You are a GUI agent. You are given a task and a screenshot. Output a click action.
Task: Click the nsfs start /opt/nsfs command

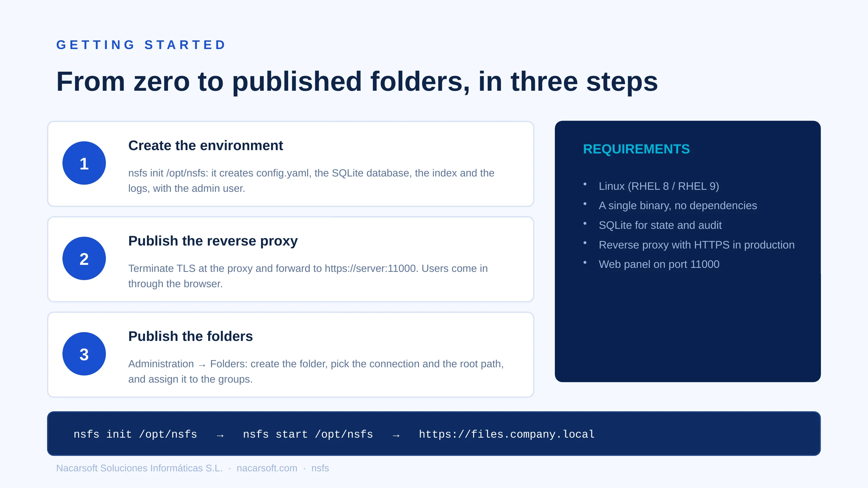click(308, 434)
